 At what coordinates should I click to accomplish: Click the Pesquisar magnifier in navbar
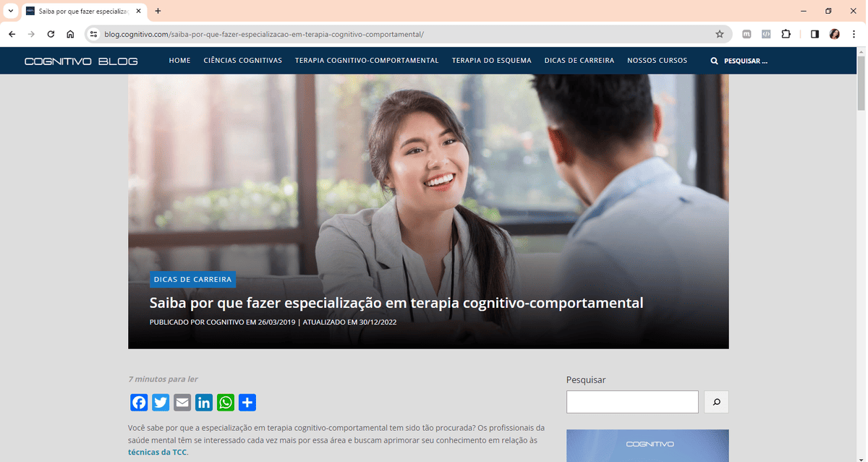click(715, 61)
